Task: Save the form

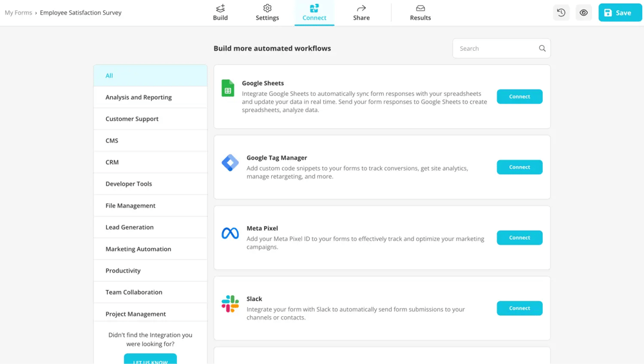Action: pyautogui.click(x=620, y=13)
